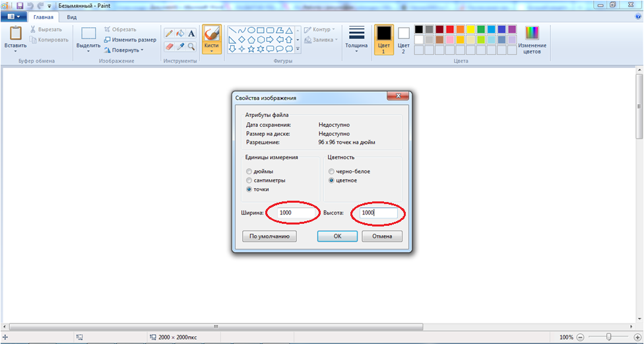This screenshot has width=644, height=344.
Task: Open the Толщина line thickness dropdown
Action: tap(356, 52)
